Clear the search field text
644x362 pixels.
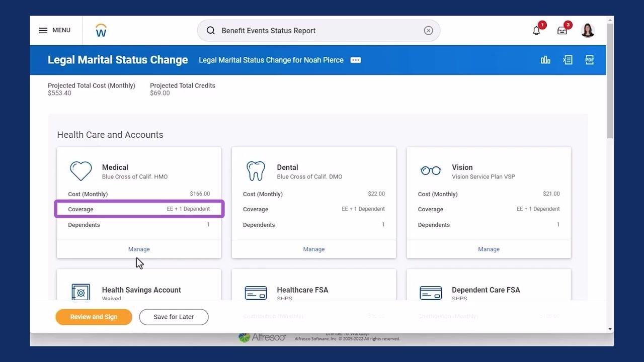428,31
